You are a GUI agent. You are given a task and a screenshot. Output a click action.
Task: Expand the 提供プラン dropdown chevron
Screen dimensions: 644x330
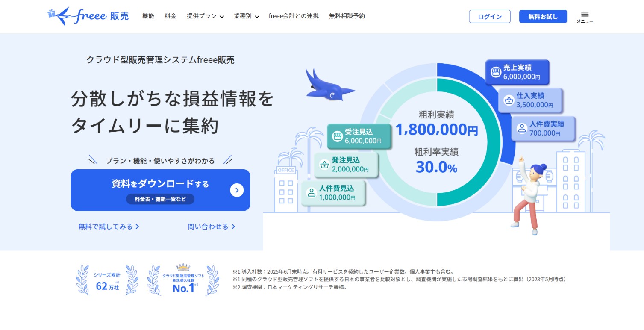click(x=222, y=17)
